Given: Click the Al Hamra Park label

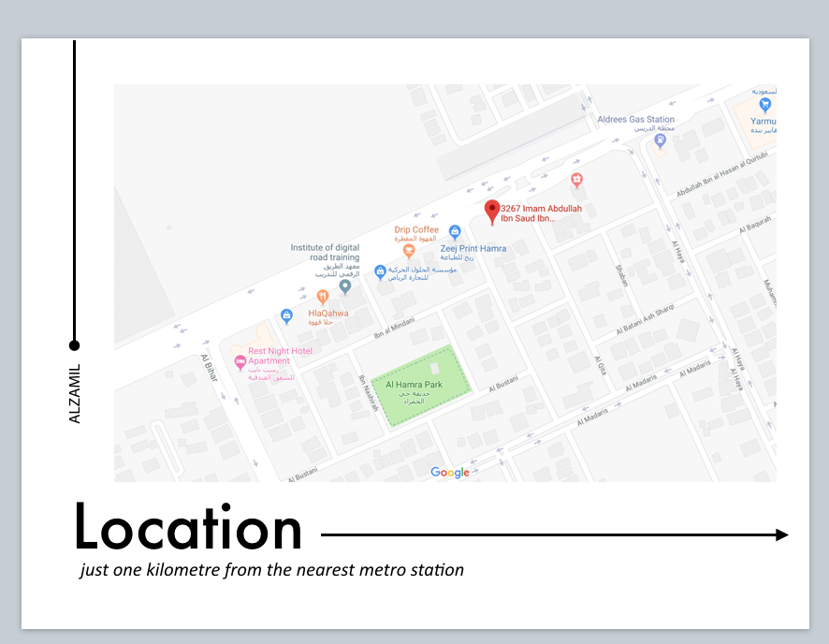Looking at the screenshot, I should [414, 385].
